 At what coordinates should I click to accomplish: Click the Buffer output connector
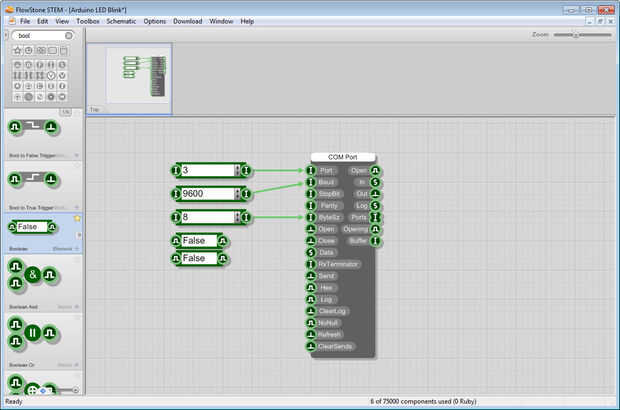click(x=375, y=241)
